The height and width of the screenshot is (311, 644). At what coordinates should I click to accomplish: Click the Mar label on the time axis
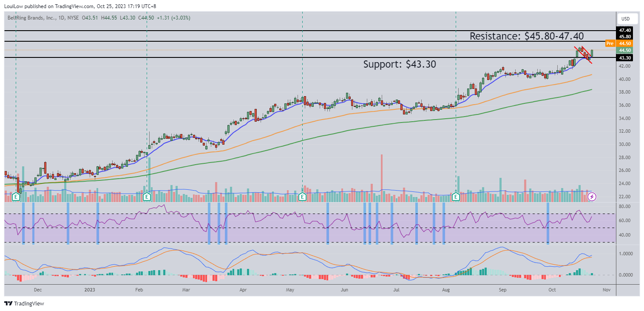(x=186, y=290)
